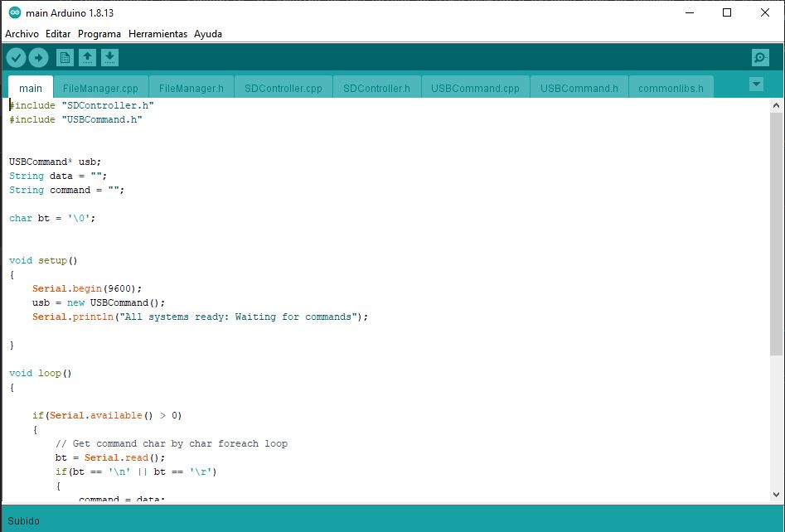Open the Herramientas menu
This screenshot has height=532, width=785.
(157, 34)
